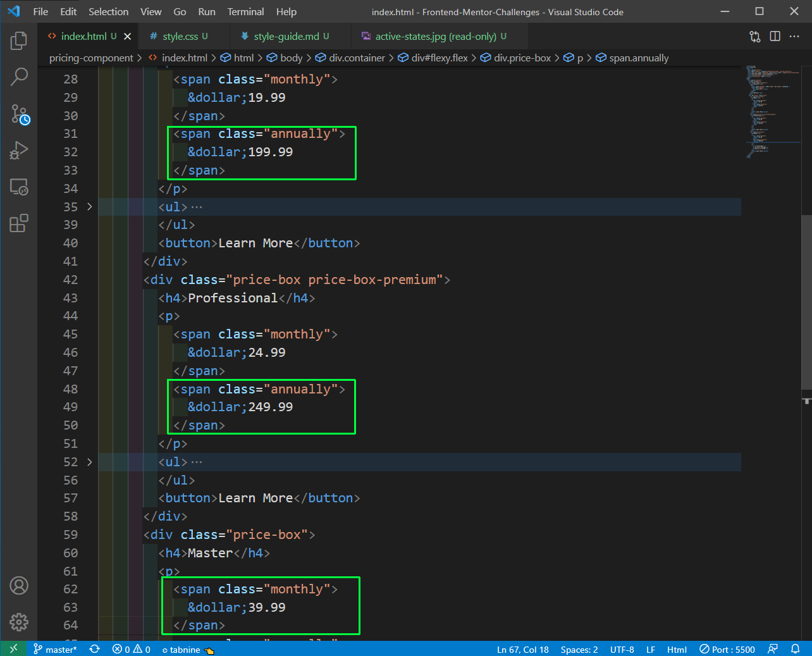Click index.html breadcrumb item
Screen dimensions: 812x656
point(178,58)
